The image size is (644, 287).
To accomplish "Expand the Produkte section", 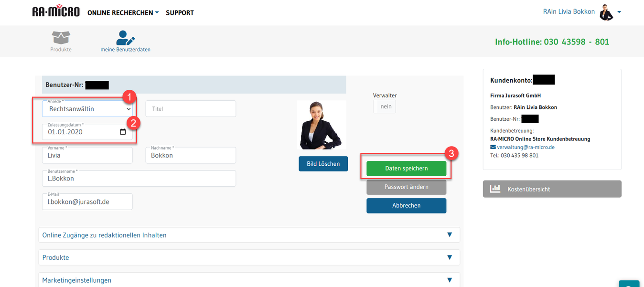I will pos(249,257).
